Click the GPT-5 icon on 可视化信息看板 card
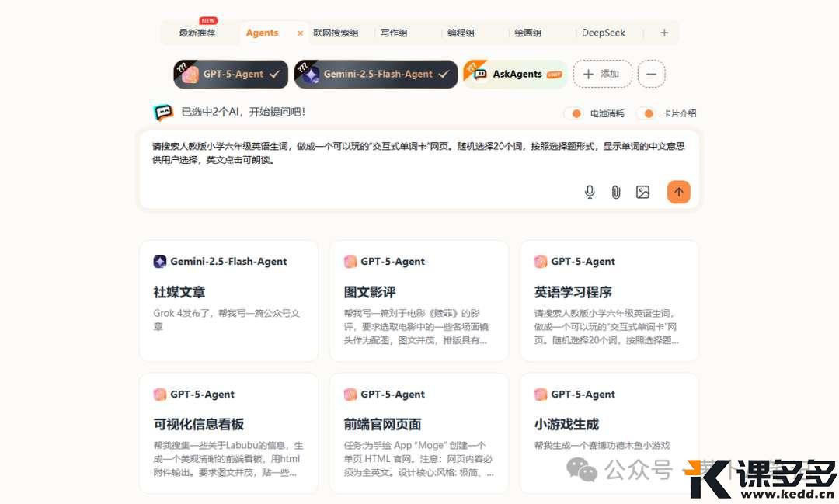This screenshot has width=839, height=504. [159, 395]
